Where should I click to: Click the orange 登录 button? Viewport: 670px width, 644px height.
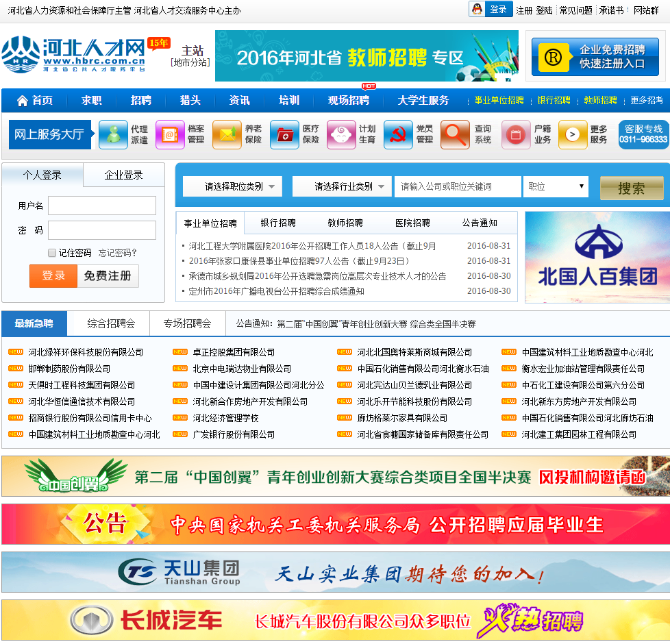pos(53,275)
